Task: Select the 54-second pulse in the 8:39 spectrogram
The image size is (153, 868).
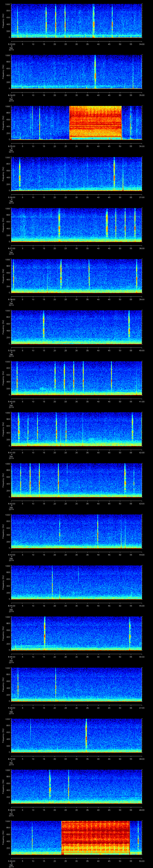Action: pyautogui.click(x=129, y=327)
